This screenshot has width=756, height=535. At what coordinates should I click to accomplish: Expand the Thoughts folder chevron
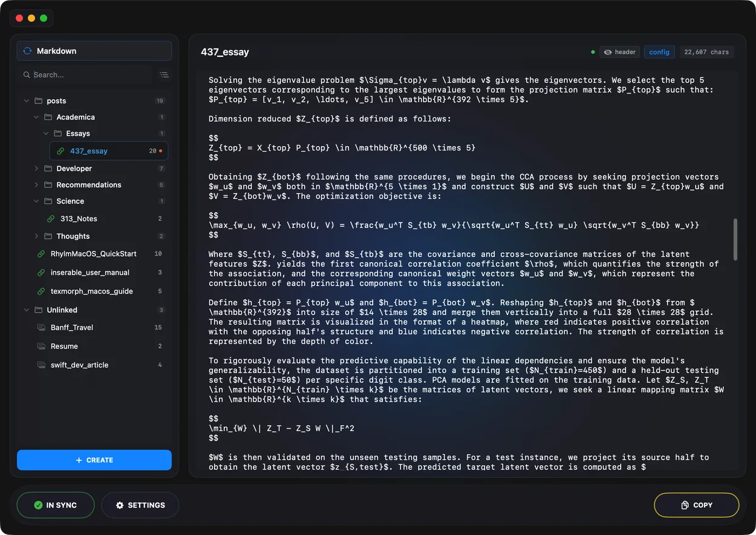point(36,236)
